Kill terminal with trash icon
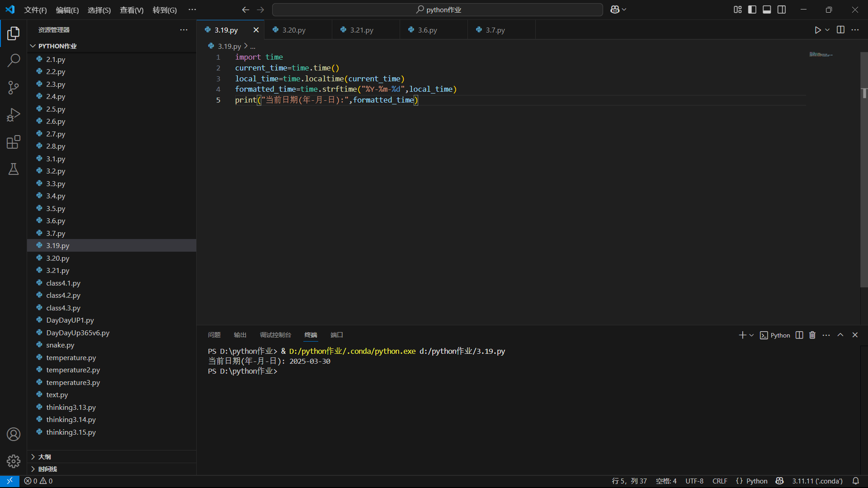Image resolution: width=868 pixels, height=488 pixels. tap(812, 335)
